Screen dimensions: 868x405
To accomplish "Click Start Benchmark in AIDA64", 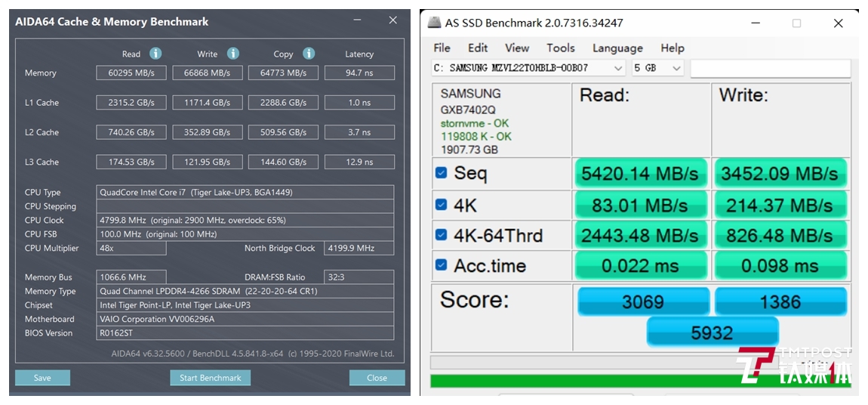I will tap(211, 378).
